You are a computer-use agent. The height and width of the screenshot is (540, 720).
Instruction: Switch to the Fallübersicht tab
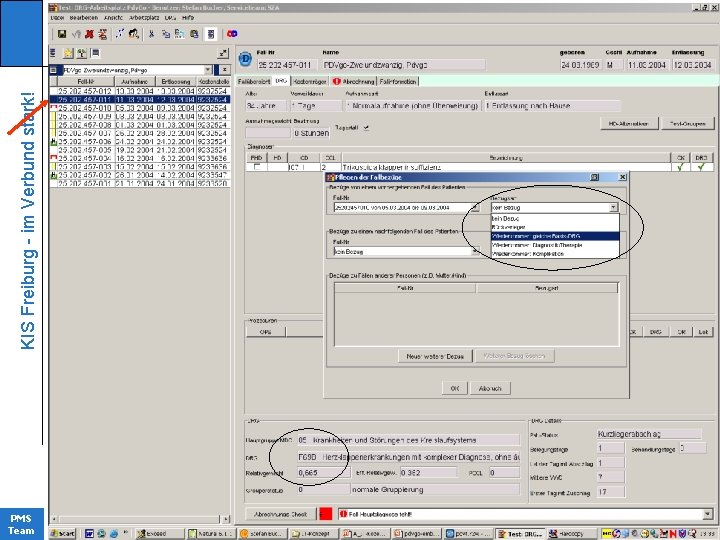click(253, 81)
